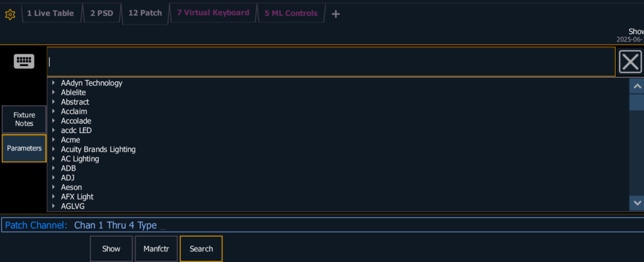644x262 pixels.
Task: Expand the acdc LED manufacturer arrow
Action: click(x=54, y=130)
